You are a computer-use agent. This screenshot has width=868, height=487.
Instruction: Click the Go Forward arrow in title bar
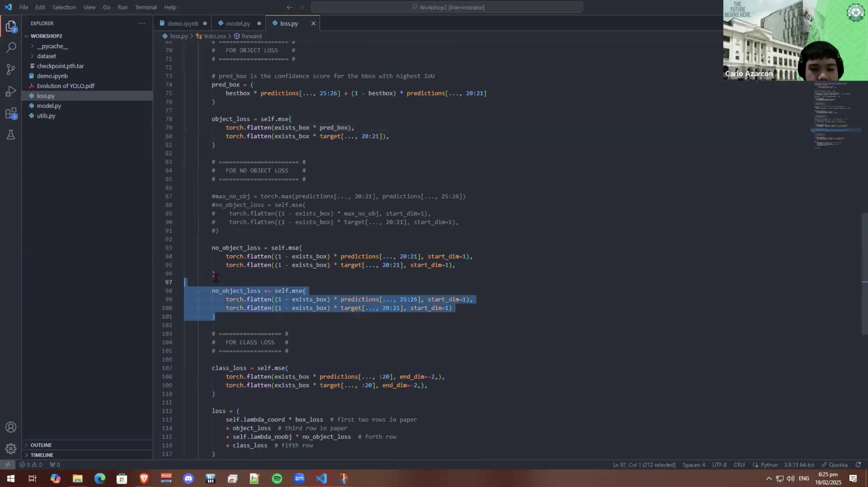[x=301, y=7]
